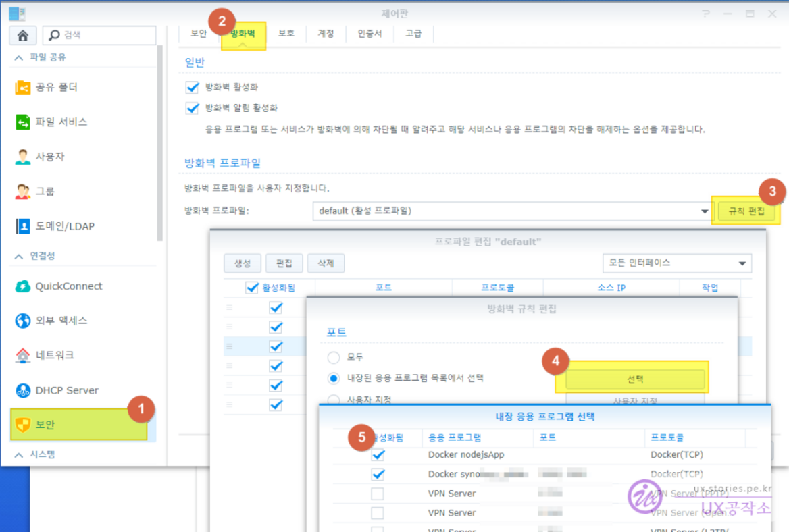This screenshot has height=532, width=789.
Task: Select the 사용자 user icon
Action: tap(23, 157)
